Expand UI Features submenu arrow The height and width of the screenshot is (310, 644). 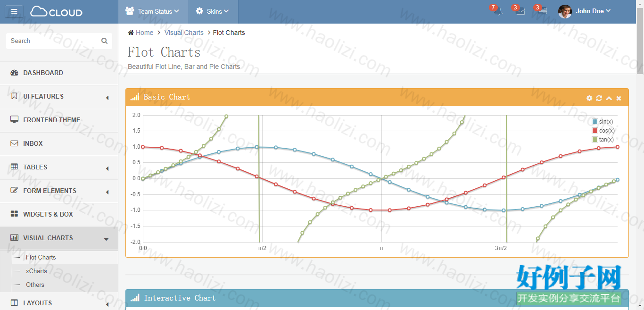[107, 98]
